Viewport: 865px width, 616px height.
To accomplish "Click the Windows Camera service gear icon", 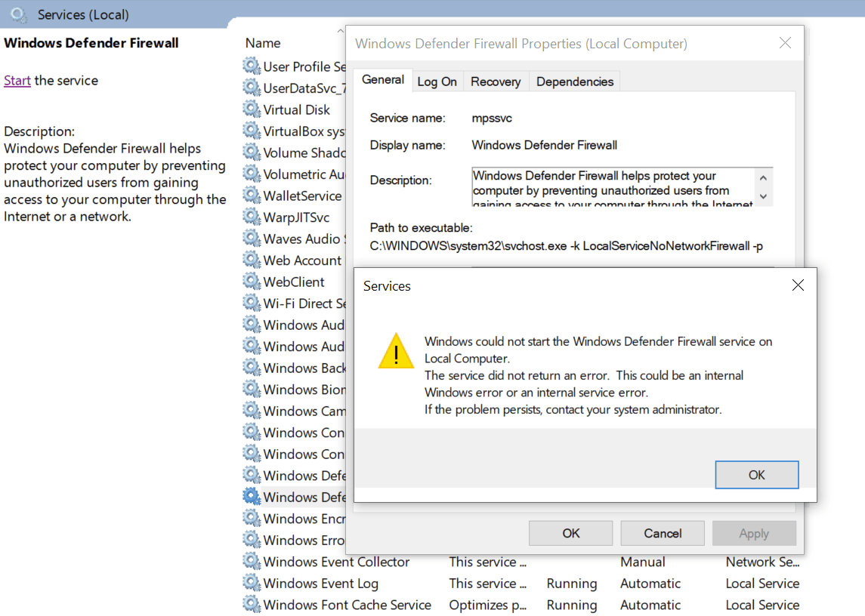I will tap(252, 411).
